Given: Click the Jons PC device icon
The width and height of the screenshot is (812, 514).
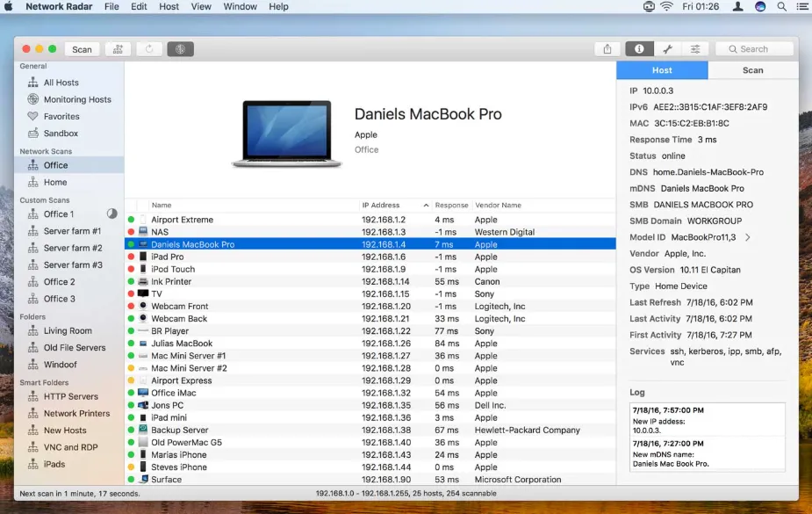Looking at the screenshot, I should pyautogui.click(x=143, y=405).
